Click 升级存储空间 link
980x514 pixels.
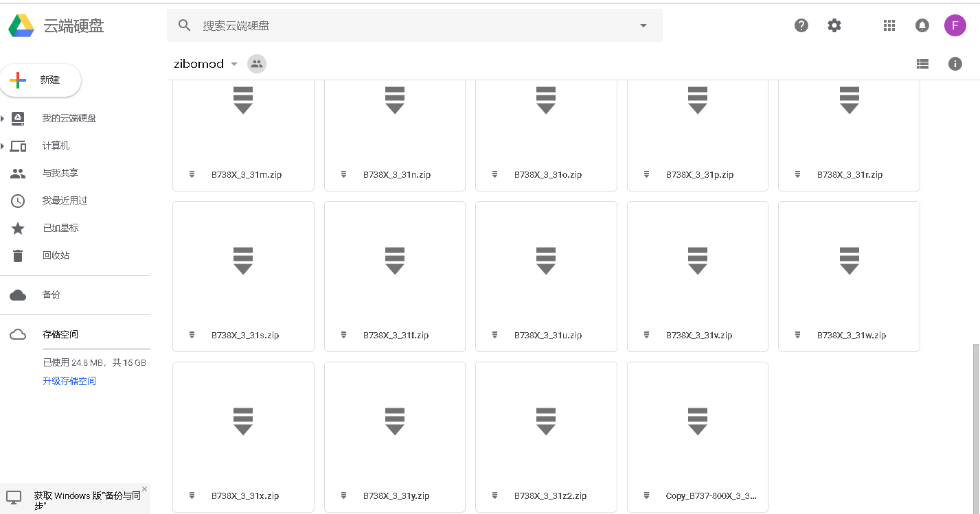click(69, 381)
